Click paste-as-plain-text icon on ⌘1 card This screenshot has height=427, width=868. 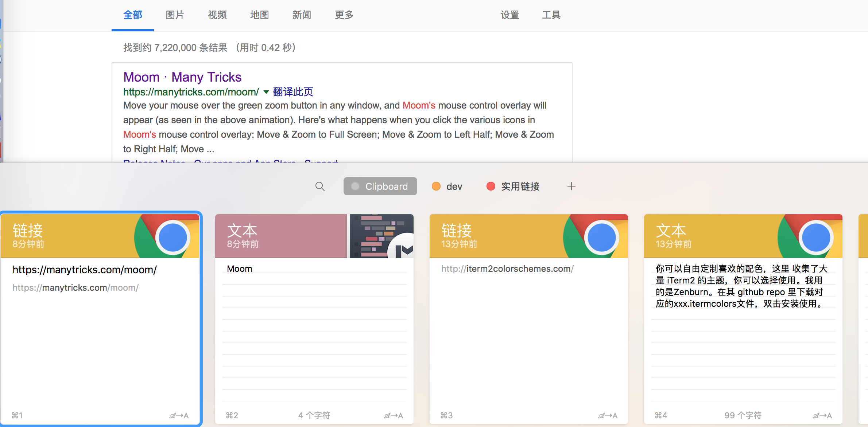[x=179, y=416]
